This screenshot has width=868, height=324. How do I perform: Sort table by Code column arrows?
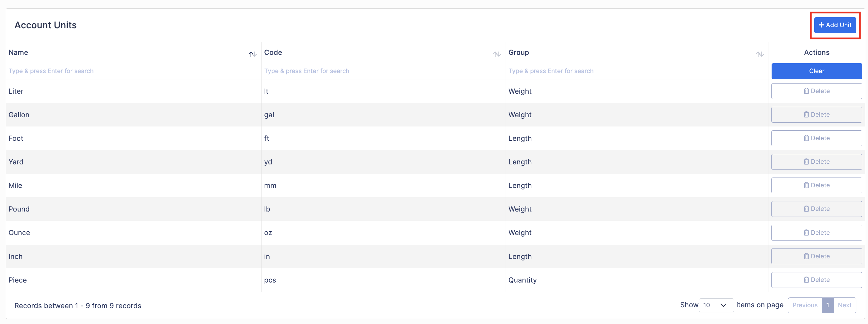(497, 54)
